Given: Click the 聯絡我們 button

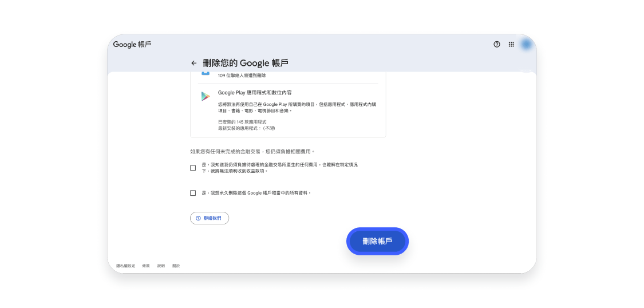Looking at the screenshot, I should click(210, 218).
